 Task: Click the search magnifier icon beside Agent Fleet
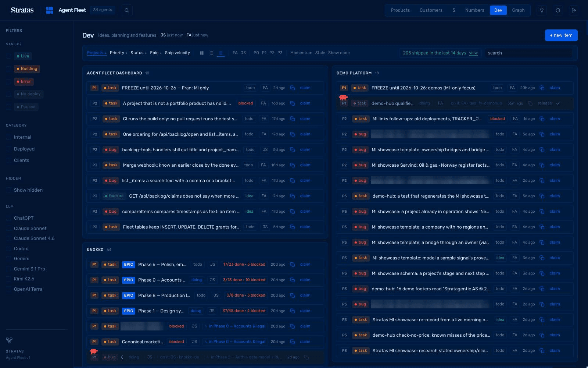[x=127, y=10]
